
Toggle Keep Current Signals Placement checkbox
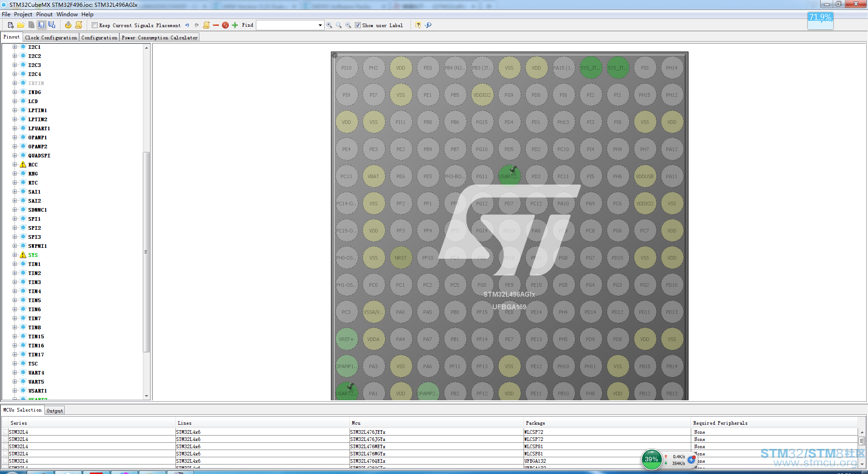94,25
